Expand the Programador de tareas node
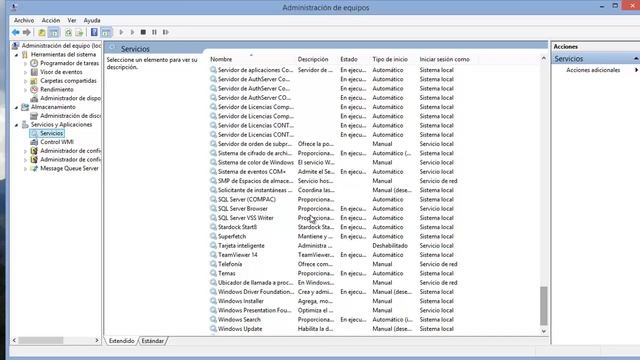The image size is (640, 360). pos(25,64)
